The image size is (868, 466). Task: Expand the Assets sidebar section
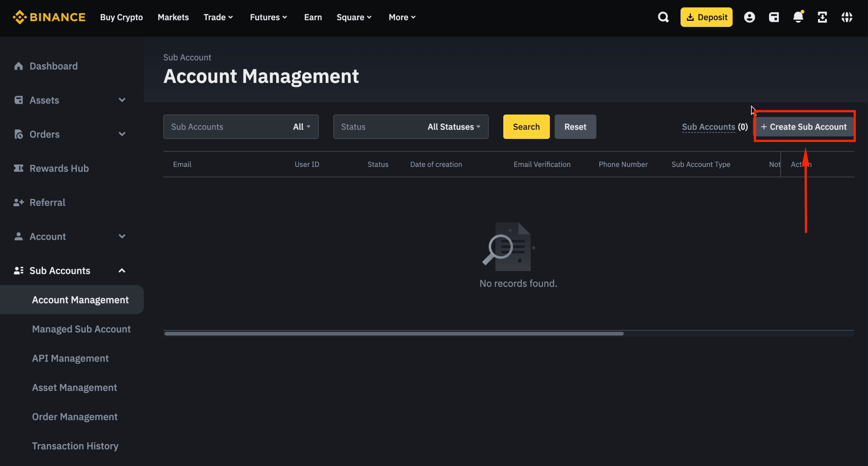point(122,100)
